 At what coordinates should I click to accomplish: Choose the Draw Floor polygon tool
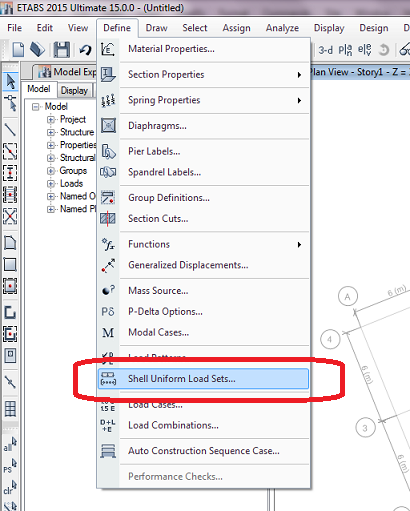tap(10, 242)
